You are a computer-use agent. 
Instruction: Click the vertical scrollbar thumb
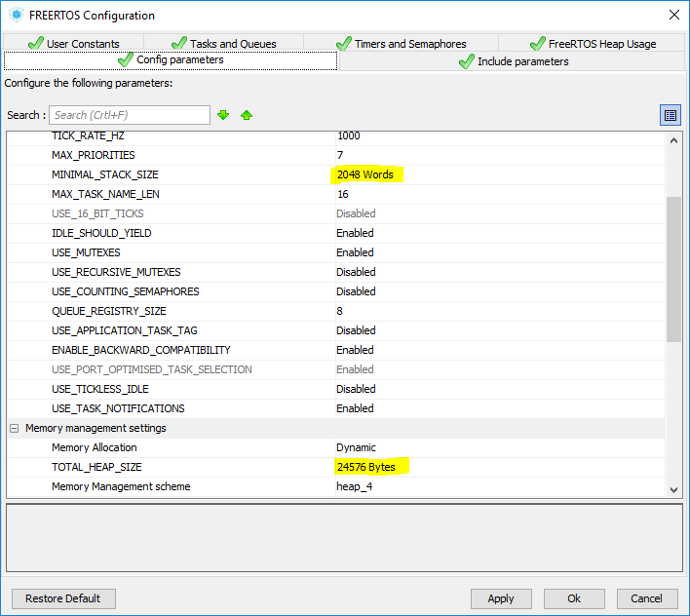tap(673, 269)
